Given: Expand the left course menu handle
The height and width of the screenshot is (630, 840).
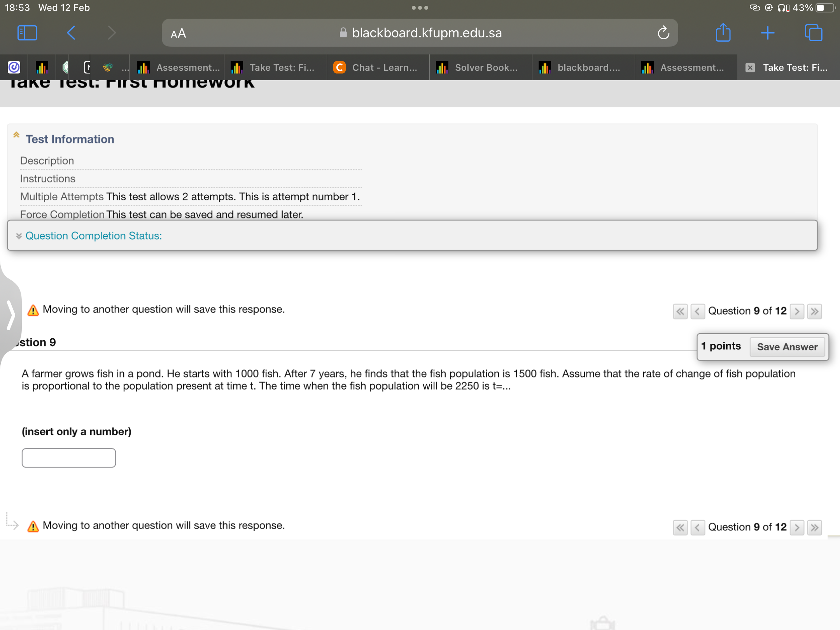Looking at the screenshot, I should (x=10, y=315).
